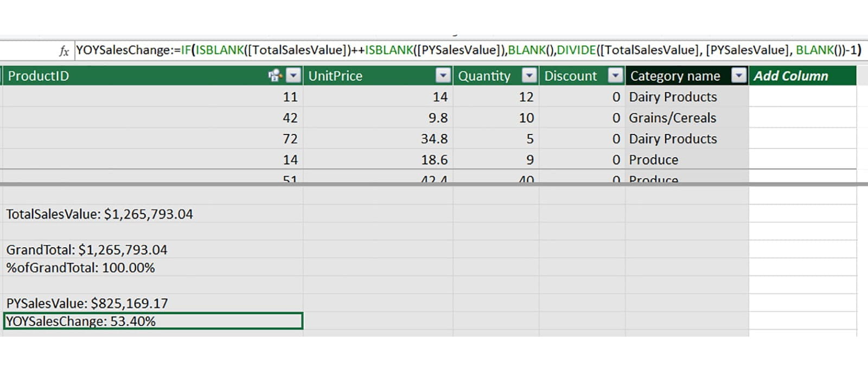Expand the Category name filter dropdown

coord(738,76)
